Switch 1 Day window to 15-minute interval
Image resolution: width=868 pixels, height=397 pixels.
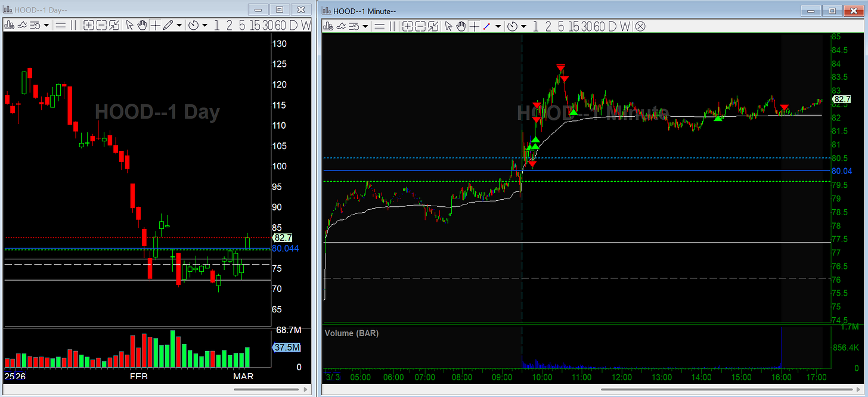click(255, 25)
